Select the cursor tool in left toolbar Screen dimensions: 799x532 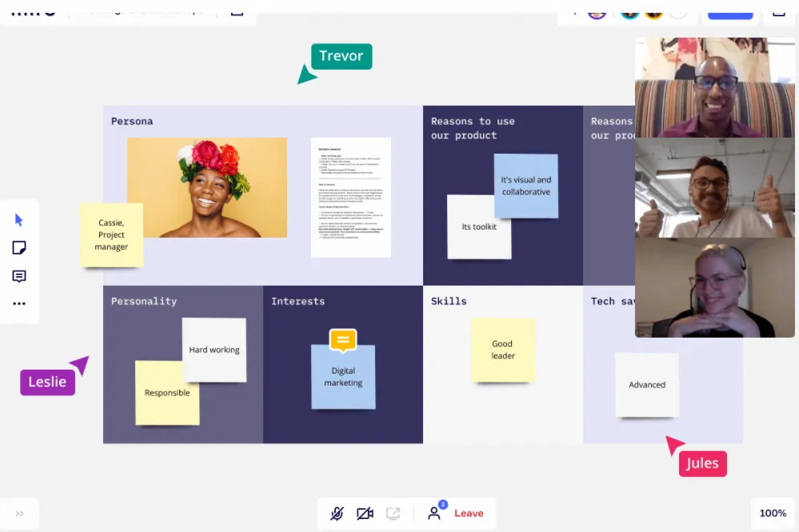19,220
